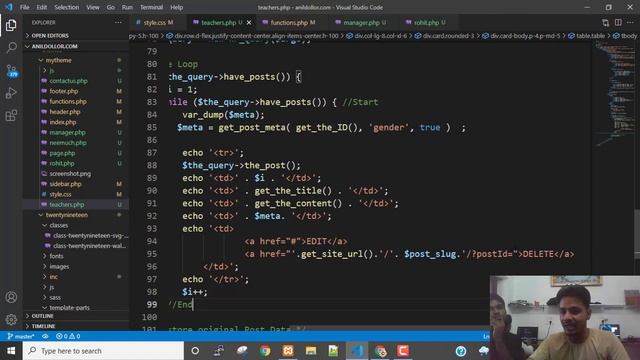Click table.table in the breadcrumb

click(x=590, y=36)
